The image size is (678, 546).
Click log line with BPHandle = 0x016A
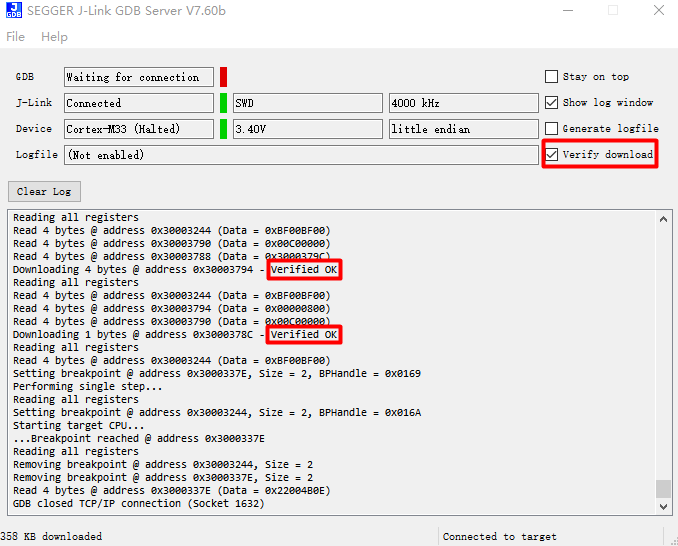(217, 412)
